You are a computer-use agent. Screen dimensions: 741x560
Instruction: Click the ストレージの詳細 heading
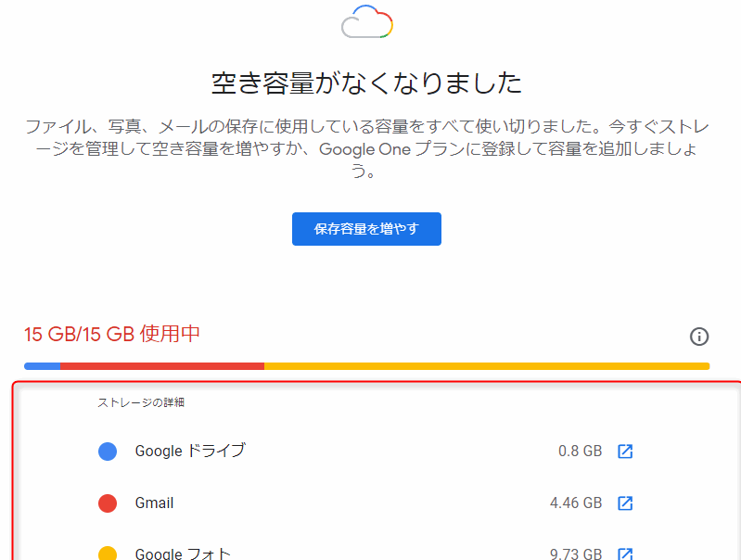pos(134,402)
